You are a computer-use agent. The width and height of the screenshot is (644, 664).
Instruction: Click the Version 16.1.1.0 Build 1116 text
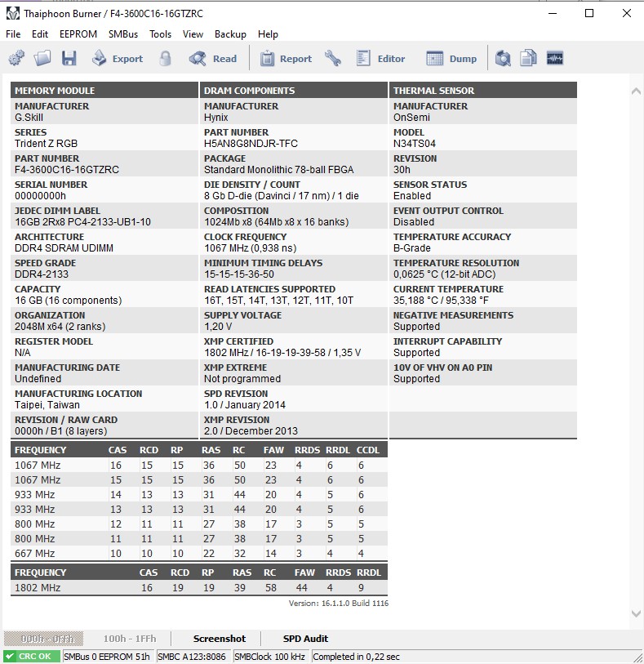click(339, 603)
